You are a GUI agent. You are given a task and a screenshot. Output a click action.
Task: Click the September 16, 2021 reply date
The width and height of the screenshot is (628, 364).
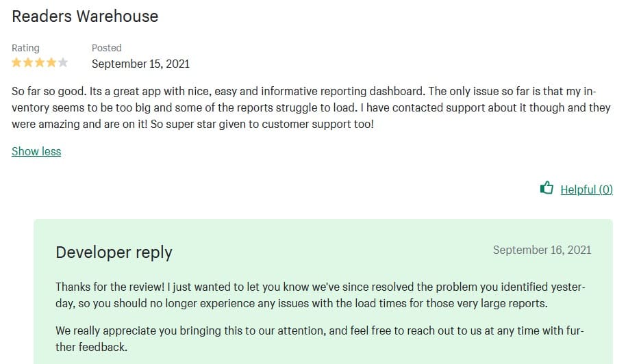tap(542, 250)
